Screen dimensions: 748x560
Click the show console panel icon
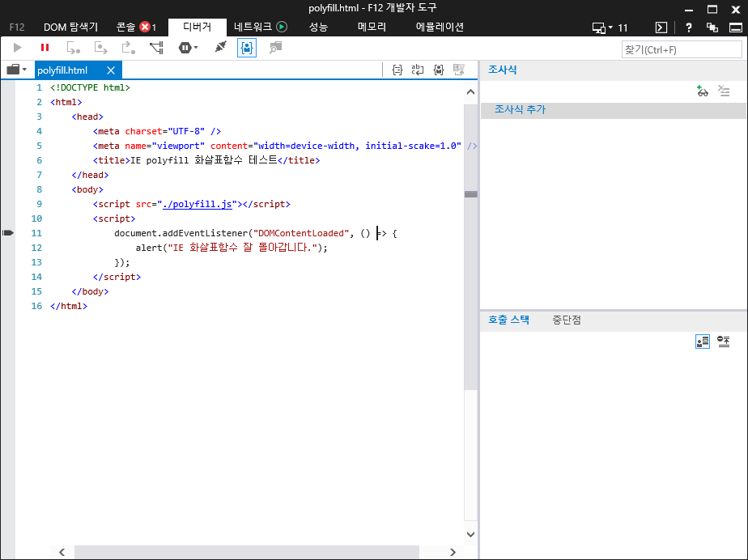click(661, 28)
